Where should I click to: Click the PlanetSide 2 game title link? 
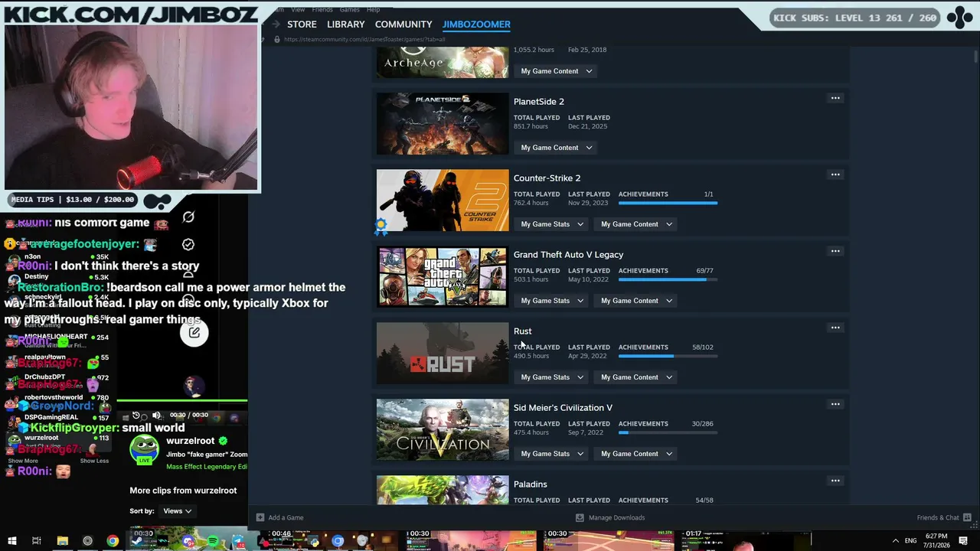pyautogui.click(x=539, y=102)
